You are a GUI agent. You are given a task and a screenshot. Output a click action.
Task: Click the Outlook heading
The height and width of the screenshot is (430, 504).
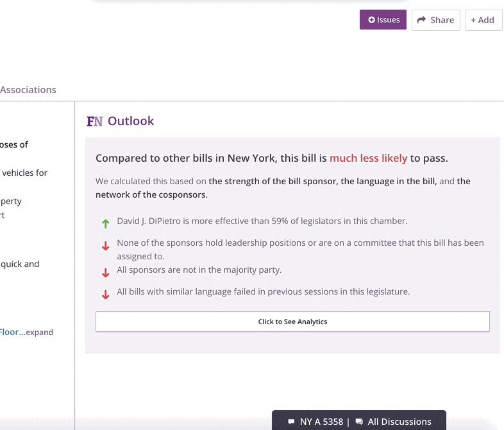[x=131, y=121]
